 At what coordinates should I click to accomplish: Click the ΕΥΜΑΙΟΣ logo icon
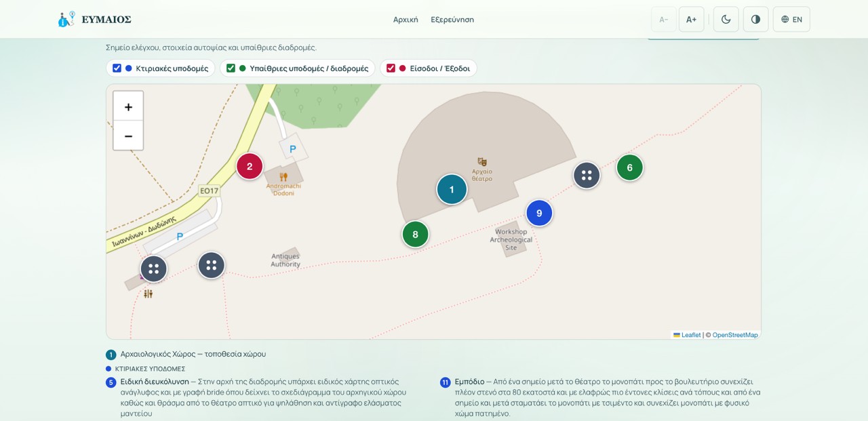(x=66, y=19)
